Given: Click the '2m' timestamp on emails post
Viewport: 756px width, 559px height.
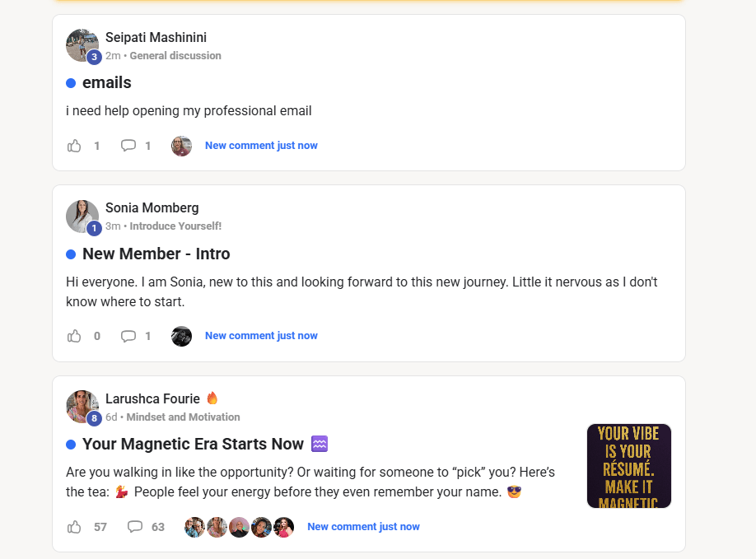Looking at the screenshot, I should click(x=113, y=56).
